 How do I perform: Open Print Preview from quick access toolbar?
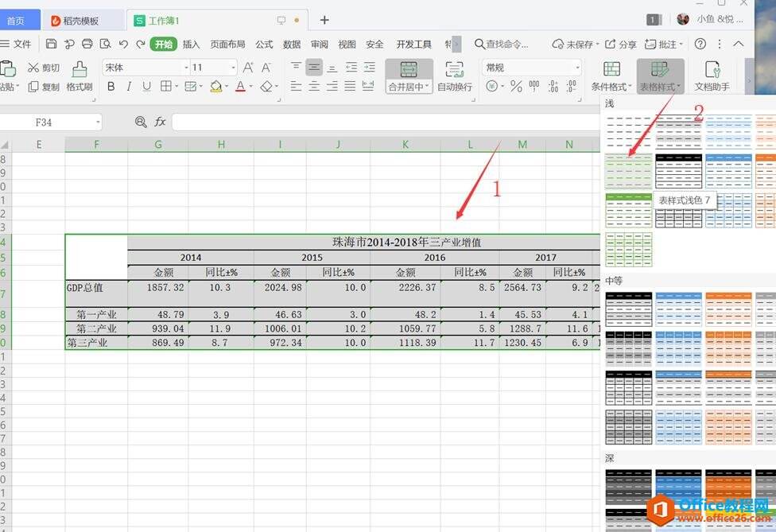tap(105, 44)
